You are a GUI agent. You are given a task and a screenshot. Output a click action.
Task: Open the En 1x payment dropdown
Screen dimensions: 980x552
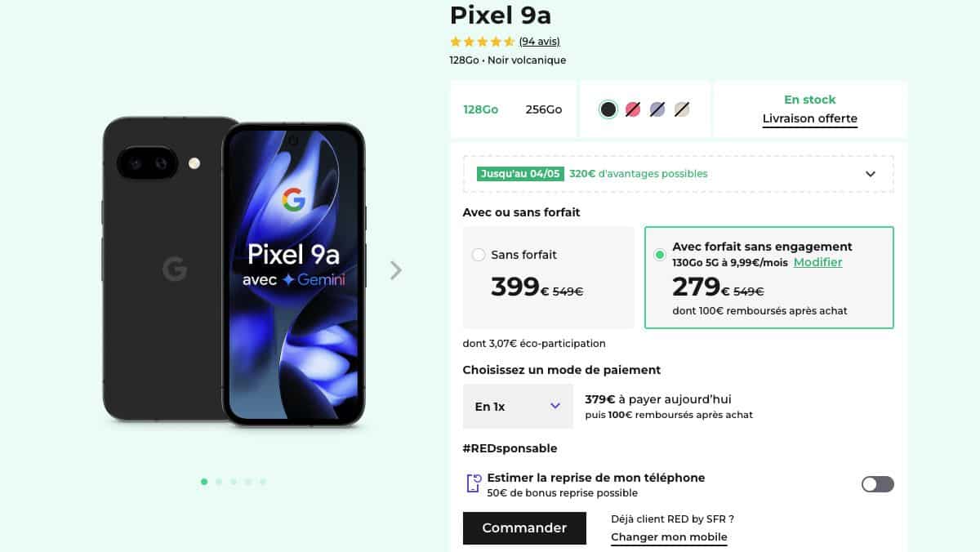(x=518, y=406)
